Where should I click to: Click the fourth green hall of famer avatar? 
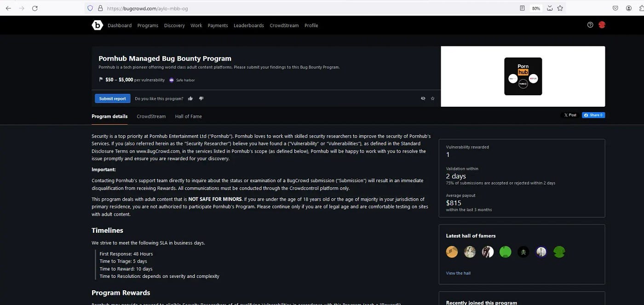pos(506,252)
